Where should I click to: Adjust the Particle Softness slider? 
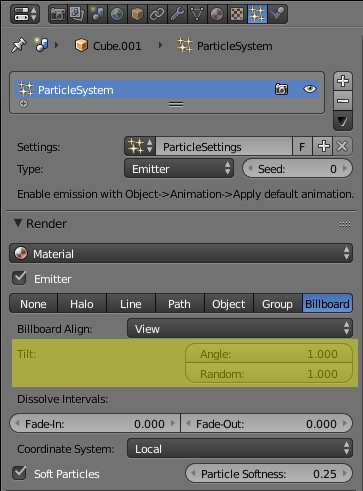coord(269,473)
